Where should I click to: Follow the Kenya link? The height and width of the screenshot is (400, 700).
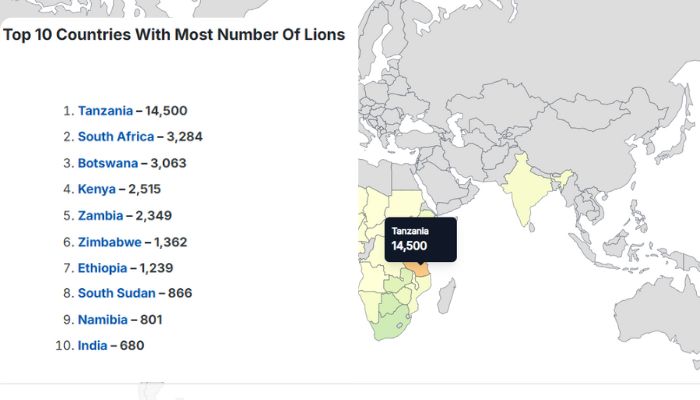(97, 189)
